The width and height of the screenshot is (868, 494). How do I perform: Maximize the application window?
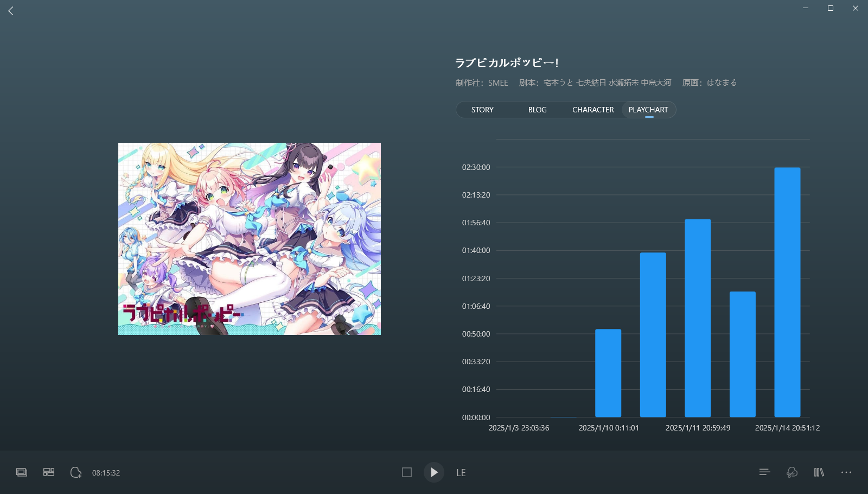pyautogui.click(x=831, y=8)
